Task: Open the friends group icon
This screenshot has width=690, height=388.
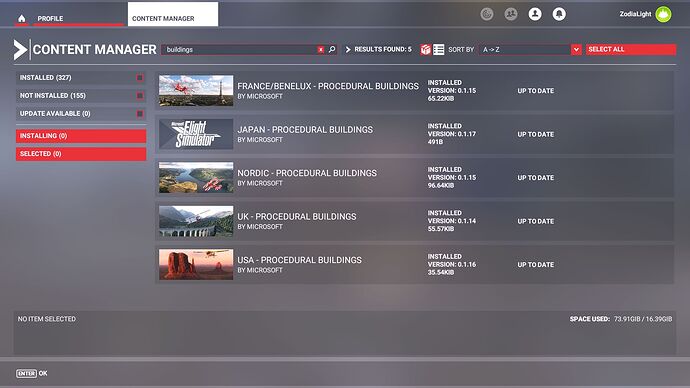Action: coord(511,14)
